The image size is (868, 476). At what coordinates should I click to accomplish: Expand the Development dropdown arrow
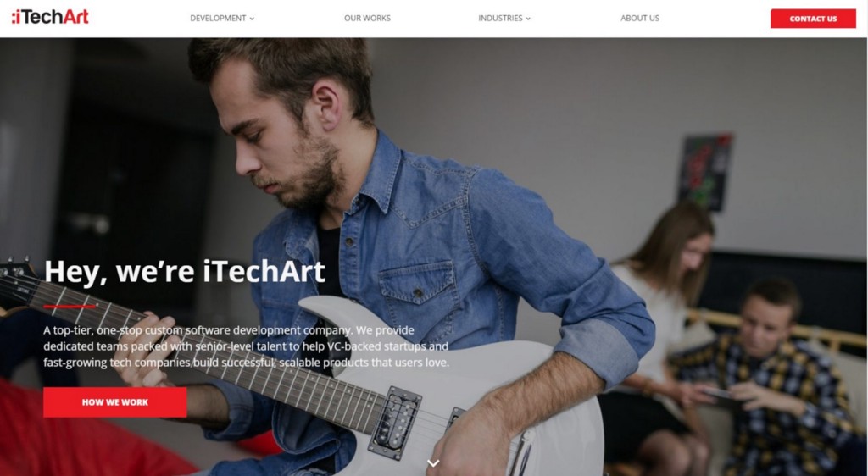252,19
